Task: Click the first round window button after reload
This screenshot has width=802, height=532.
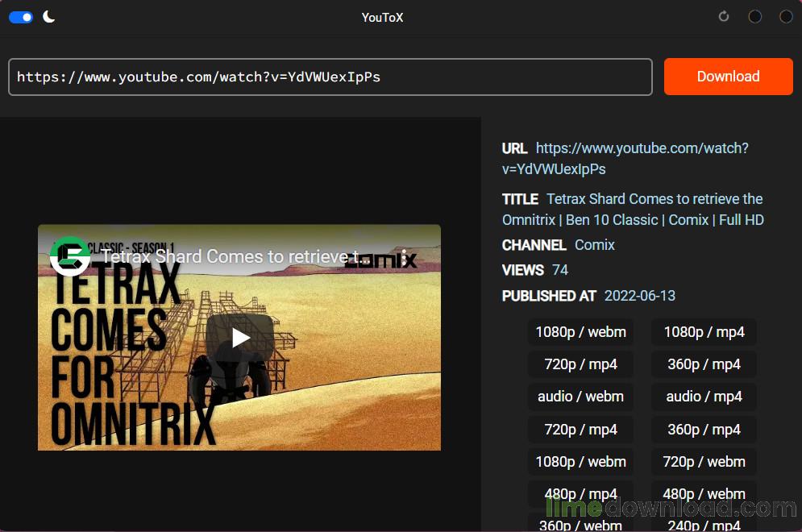Action: coord(754,16)
